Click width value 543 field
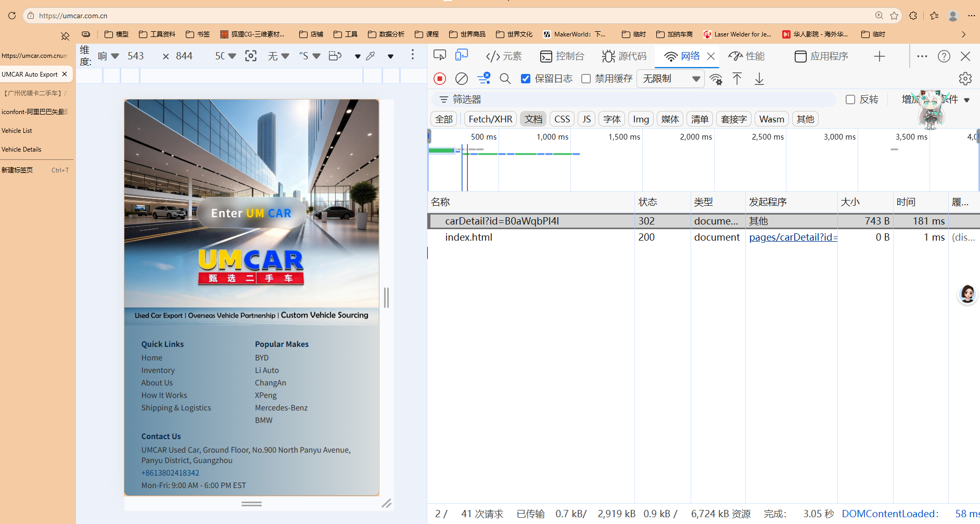The image size is (980, 524). pyautogui.click(x=136, y=56)
